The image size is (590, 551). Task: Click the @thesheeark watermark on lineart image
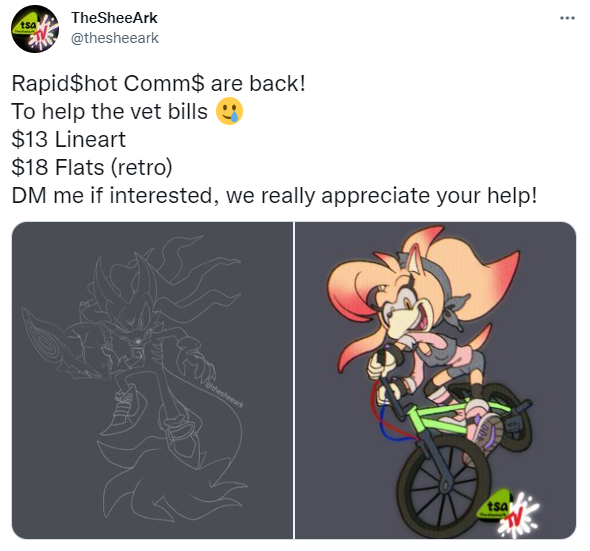(225, 395)
